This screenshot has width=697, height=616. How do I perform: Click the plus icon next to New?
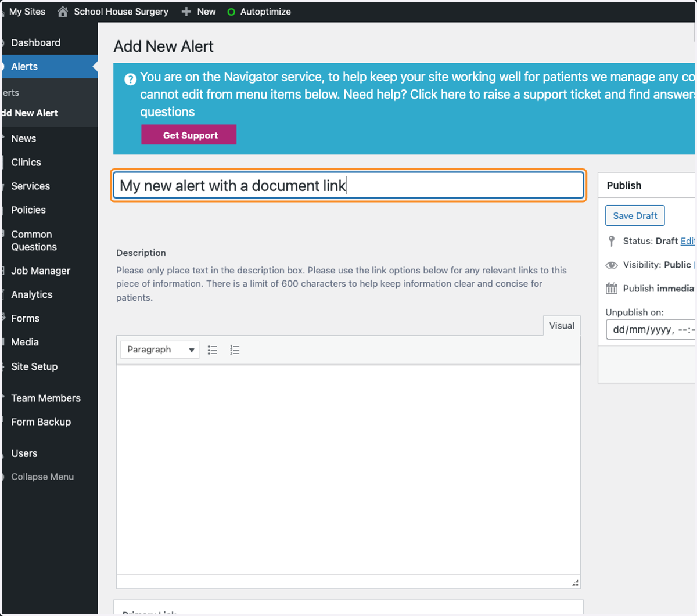[x=186, y=12]
